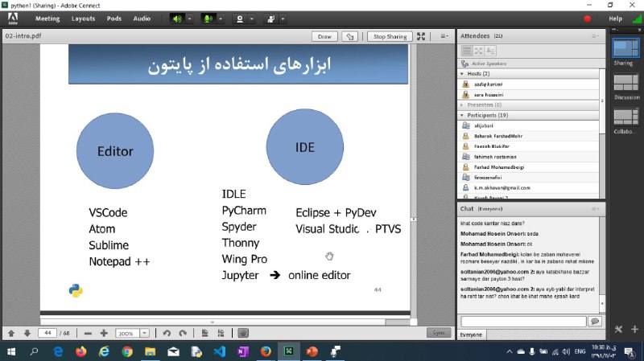Viewport: 644px width, 361px height.
Task: Open Google Chrome from the taskbar
Action: pos(127,351)
